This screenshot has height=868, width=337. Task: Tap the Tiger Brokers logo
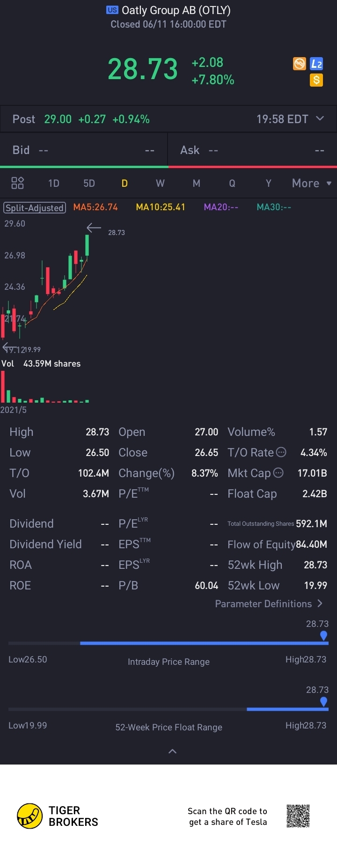tap(30, 816)
